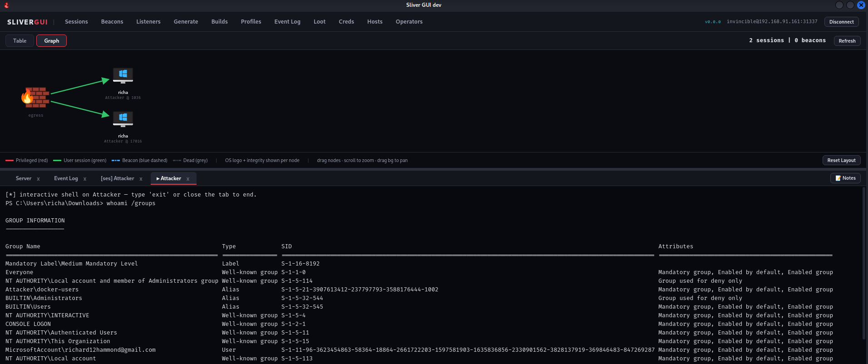
Task: Click the v0.0.0 version label
Action: (713, 22)
